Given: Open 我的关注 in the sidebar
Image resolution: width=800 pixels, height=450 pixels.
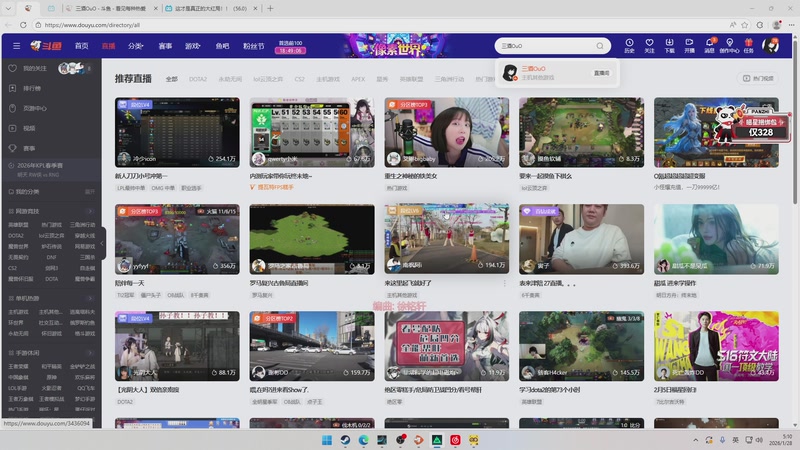Looking at the screenshot, I should 35,68.
